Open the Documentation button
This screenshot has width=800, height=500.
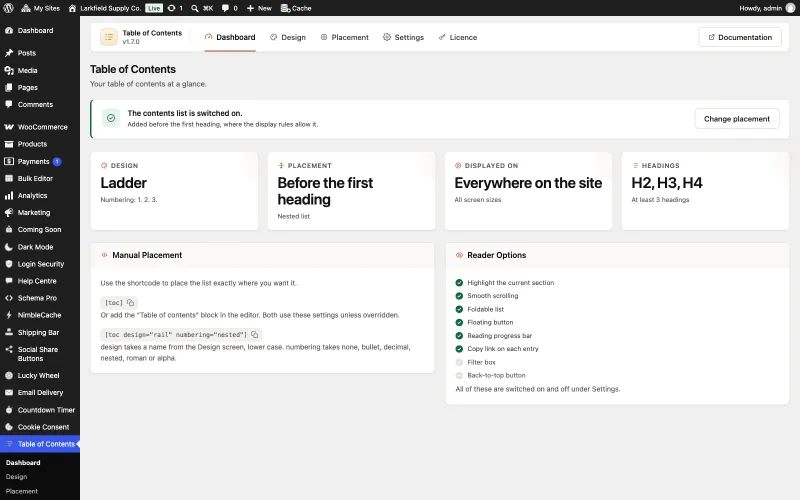(x=740, y=37)
